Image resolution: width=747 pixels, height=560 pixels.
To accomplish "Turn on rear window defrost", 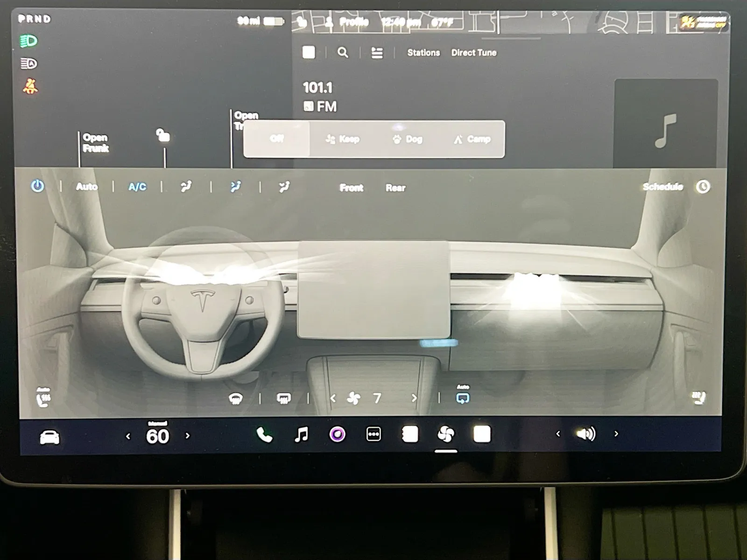I will coord(284,399).
